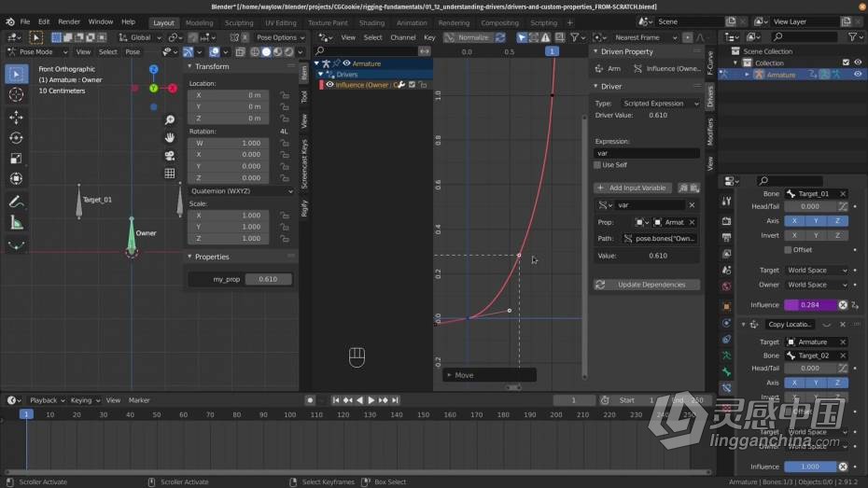This screenshot has height=488, width=868.
Task: Open the Pose Mode dropdown
Action: (x=37, y=51)
